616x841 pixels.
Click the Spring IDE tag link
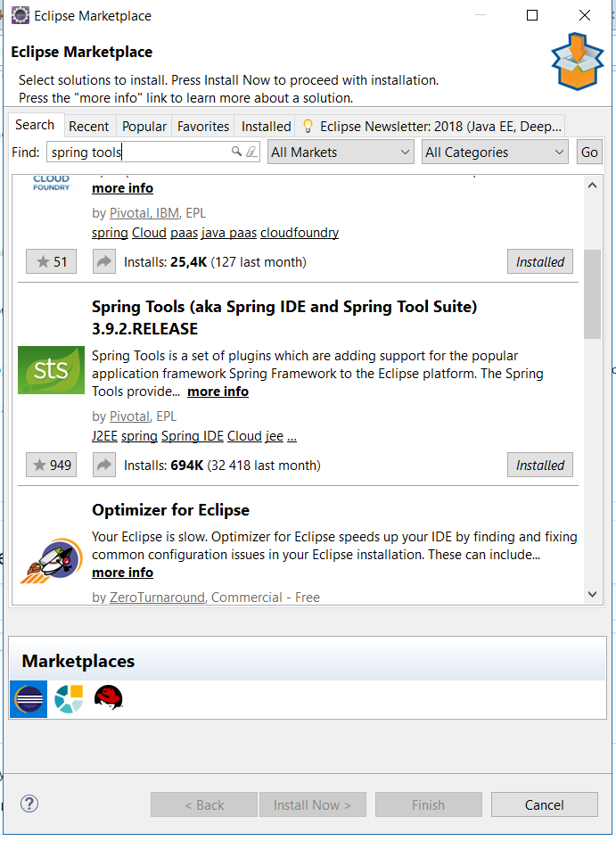[193, 436]
